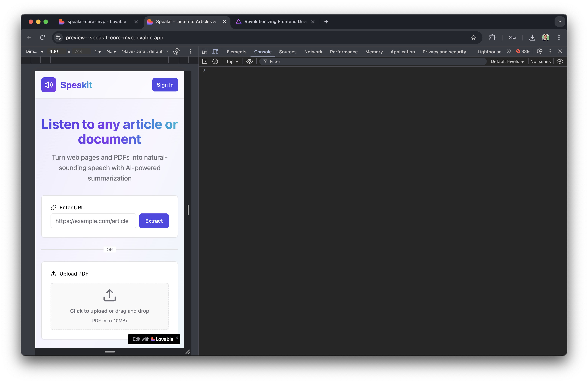This screenshot has height=383, width=588.
Task: Open DevTools settings gear
Action: [539, 51]
